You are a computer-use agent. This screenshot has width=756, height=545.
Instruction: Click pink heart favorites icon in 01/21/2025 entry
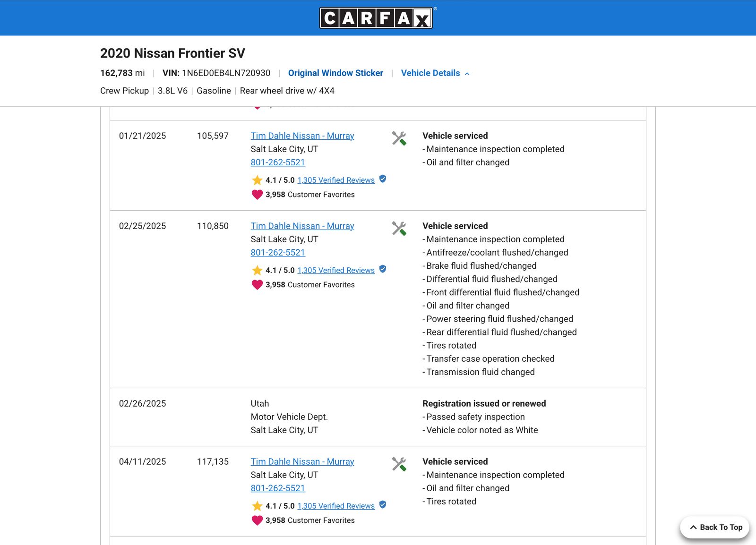click(x=257, y=195)
